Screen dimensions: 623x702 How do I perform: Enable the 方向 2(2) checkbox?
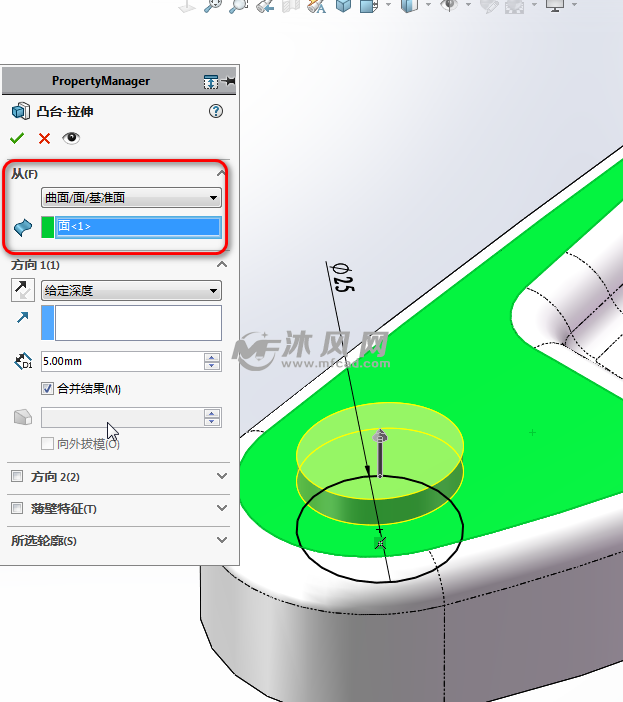point(17,476)
